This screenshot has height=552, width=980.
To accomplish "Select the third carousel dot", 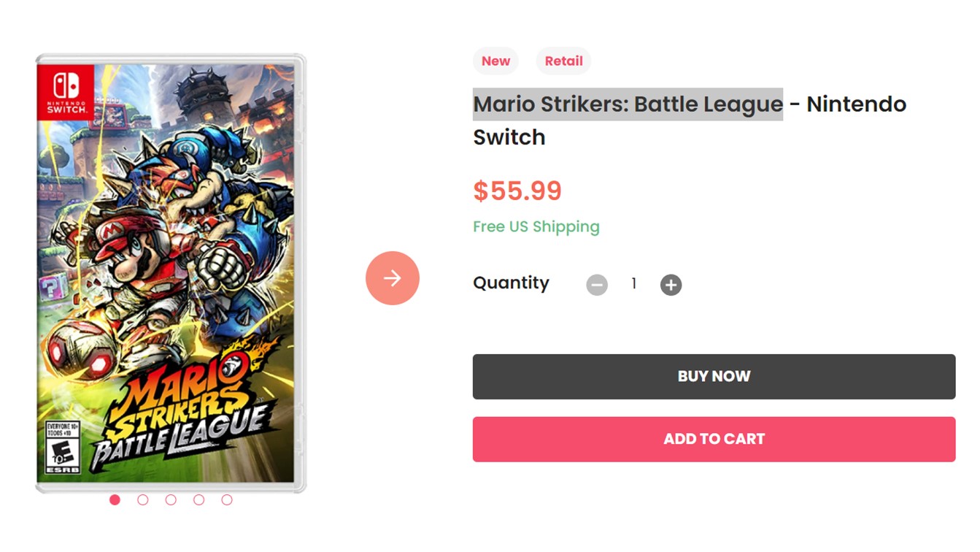I will tap(171, 500).
